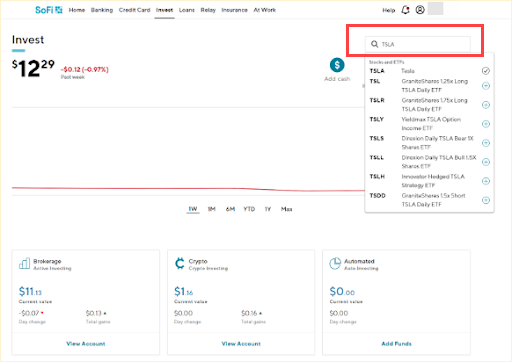Image resolution: width=512 pixels, height=362 pixels.
Task: Click the Add cash label
Action: coord(337,79)
